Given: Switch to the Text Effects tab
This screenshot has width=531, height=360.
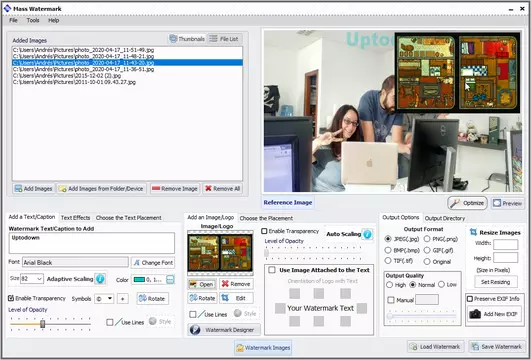Looking at the screenshot, I should 76,218.
